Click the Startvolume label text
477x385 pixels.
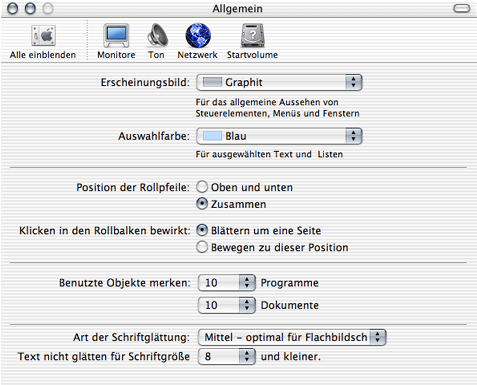click(252, 55)
